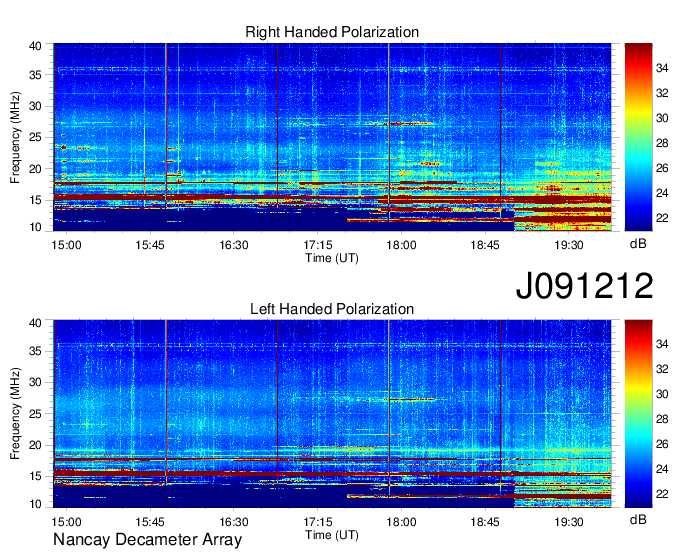Screen dimensions: 680x552
Task: Click the 17:15 tick under Right Handed plot
Action: click(317, 245)
